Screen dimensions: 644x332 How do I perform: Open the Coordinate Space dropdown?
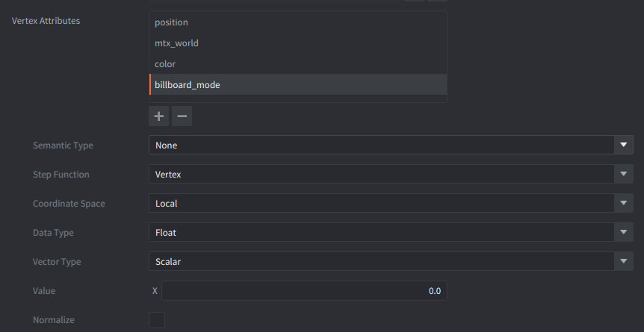(x=391, y=203)
